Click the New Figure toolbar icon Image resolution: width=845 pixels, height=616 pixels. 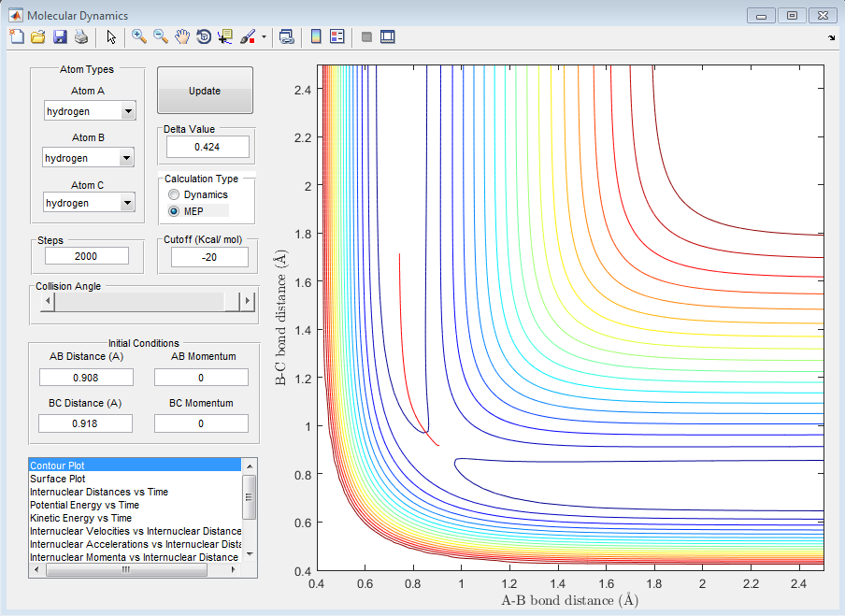pyautogui.click(x=17, y=36)
